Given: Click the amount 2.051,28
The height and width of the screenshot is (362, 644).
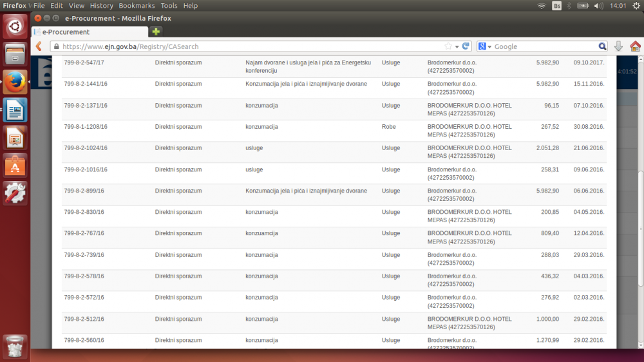Looking at the screenshot, I should pos(547,148).
